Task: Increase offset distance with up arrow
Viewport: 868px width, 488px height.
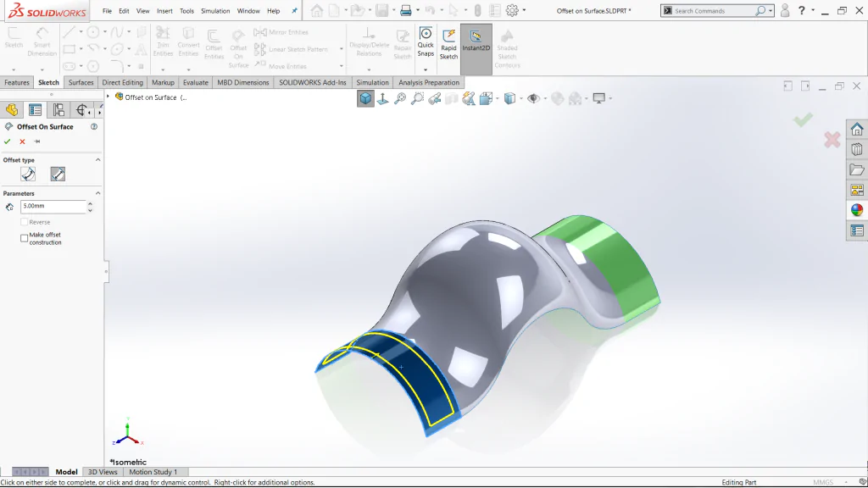Action: pyautogui.click(x=90, y=203)
